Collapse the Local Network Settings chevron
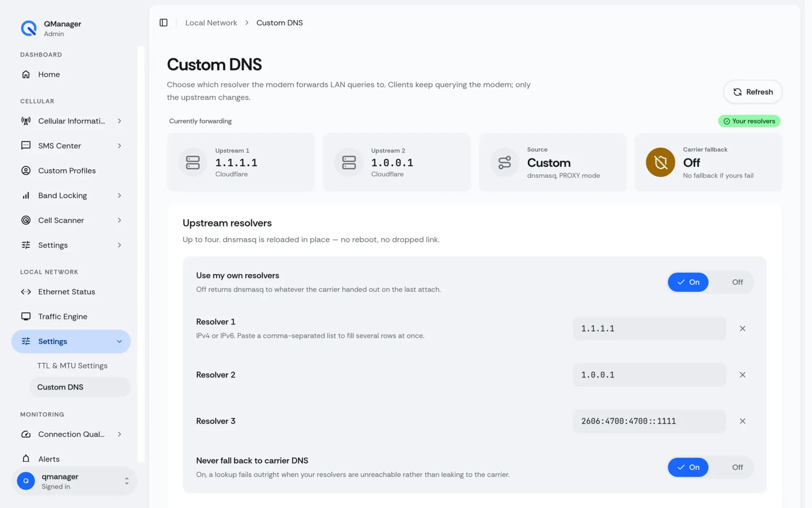 [119, 341]
